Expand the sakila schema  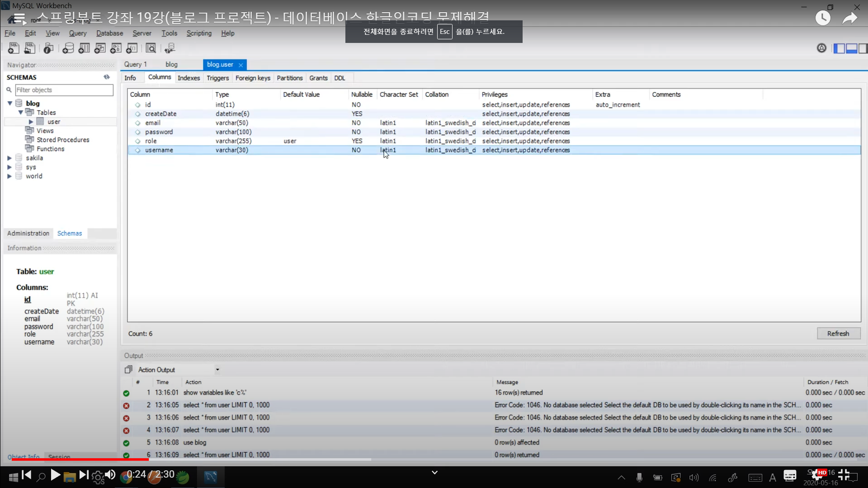tap(9, 158)
